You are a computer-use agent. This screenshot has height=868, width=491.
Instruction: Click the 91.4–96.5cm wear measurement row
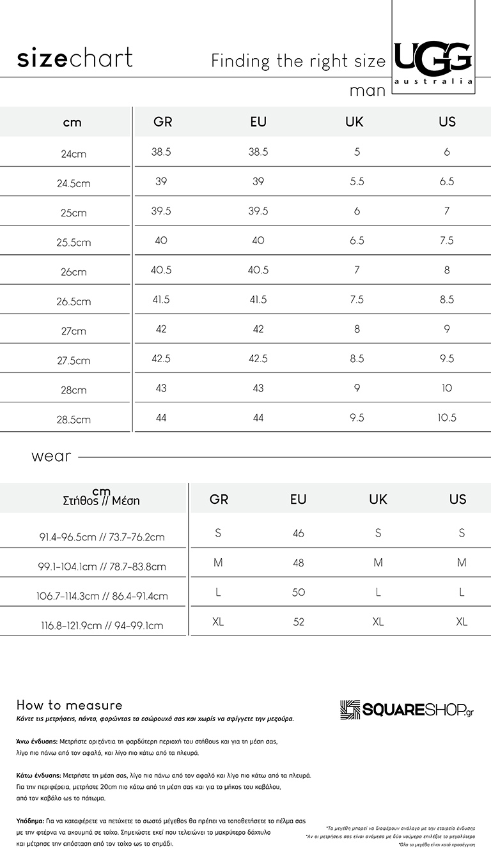pyautogui.click(x=245, y=534)
